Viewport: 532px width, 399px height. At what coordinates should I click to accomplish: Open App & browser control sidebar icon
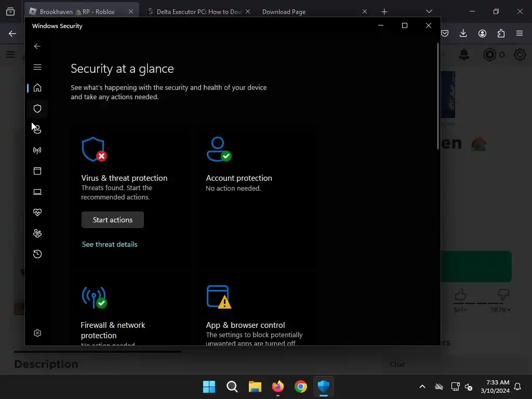coord(37,171)
